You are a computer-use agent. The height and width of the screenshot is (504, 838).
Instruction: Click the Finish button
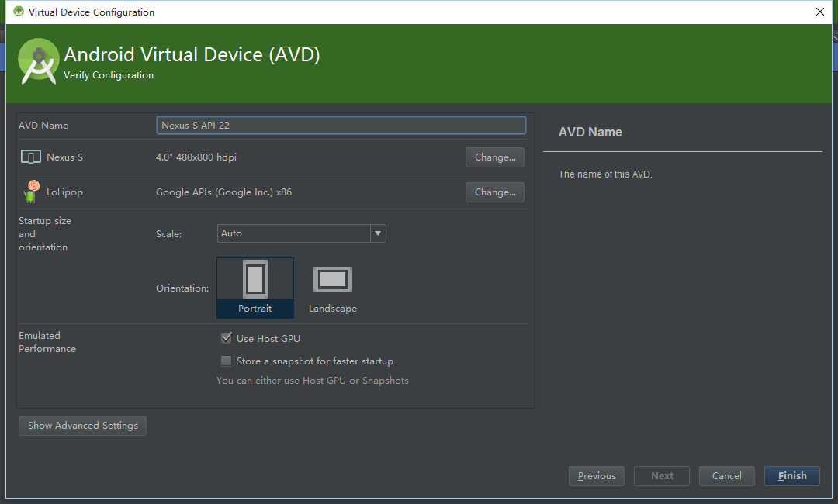(x=792, y=476)
